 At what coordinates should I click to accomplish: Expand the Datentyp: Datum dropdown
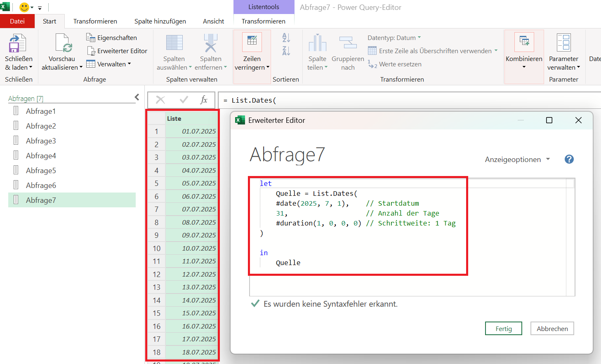[x=419, y=38]
